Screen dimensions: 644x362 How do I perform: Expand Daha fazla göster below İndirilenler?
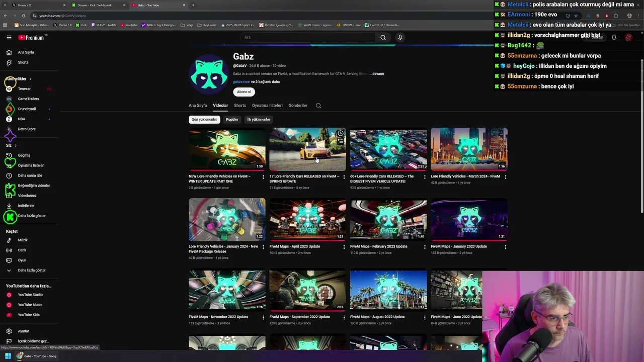[31, 216]
